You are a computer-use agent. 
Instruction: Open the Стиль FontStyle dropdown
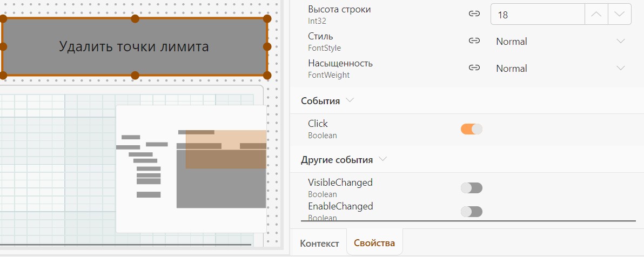point(561,41)
